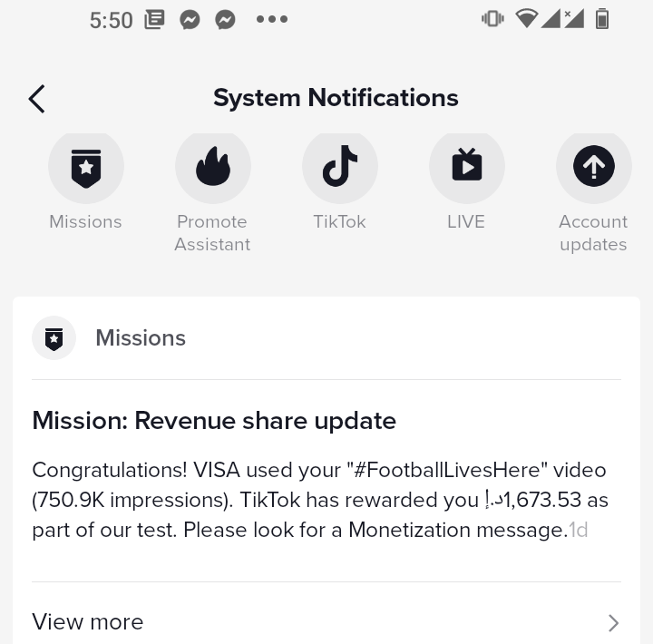Image resolution: width=653 pixels, height=644 pixels.
Task: Open the Missions shield icon filter
Action: pos(86,167)
